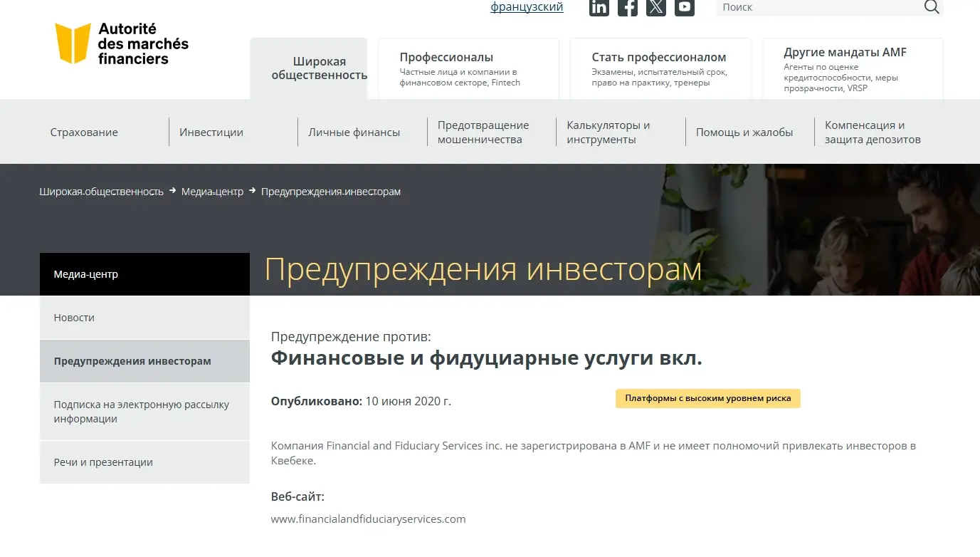Select the Другие мандаты AMF tab
Image resolution: width=980 pixels, height=557 pixels.
(853, 68)
